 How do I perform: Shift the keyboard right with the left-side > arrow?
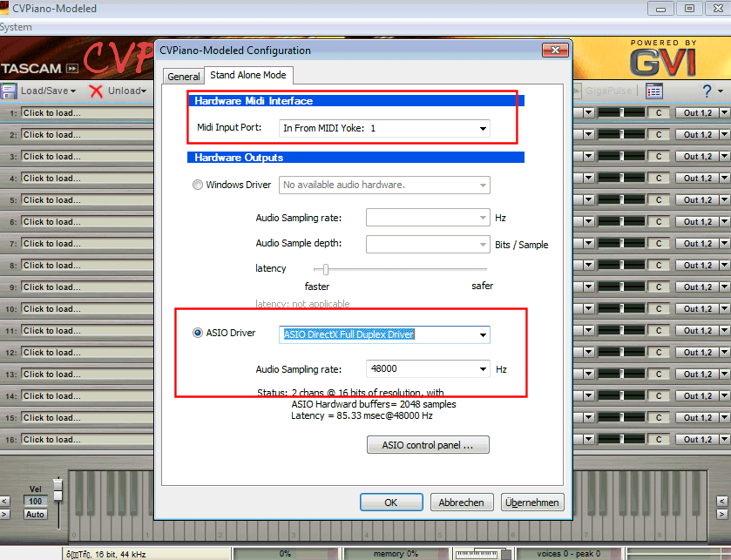(4, 515)
